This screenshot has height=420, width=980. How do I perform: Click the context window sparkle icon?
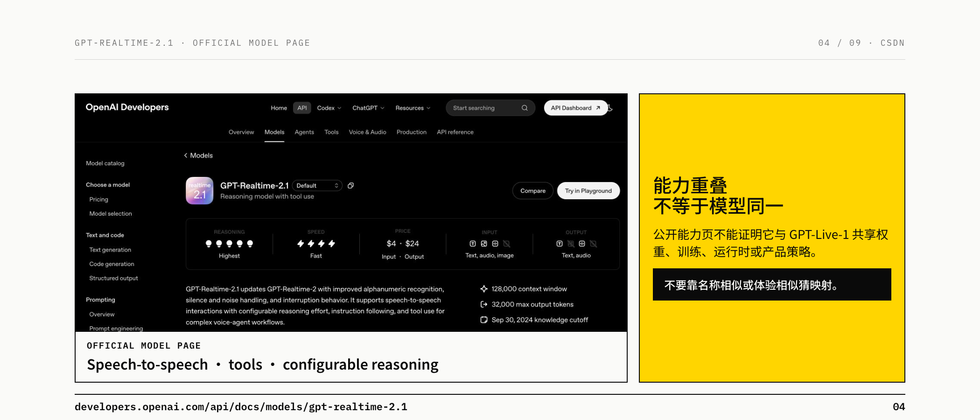click(484, 289)
